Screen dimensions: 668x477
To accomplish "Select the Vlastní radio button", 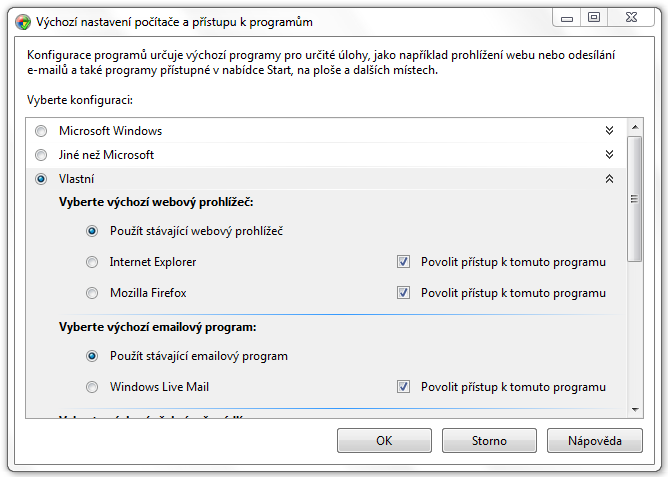I will [x=41, y=179].
